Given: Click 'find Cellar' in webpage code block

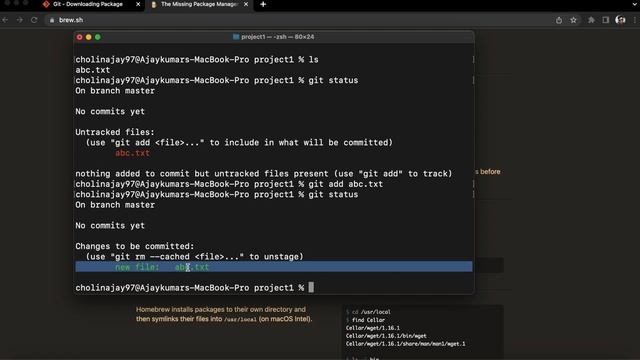Looking at the screenshot, I should [368, 320].
